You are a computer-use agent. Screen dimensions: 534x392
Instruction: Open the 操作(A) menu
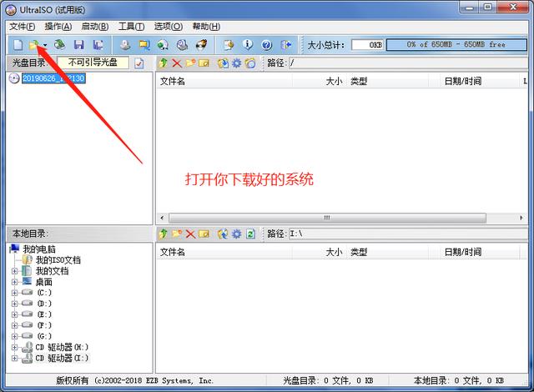tap(58, 27)
